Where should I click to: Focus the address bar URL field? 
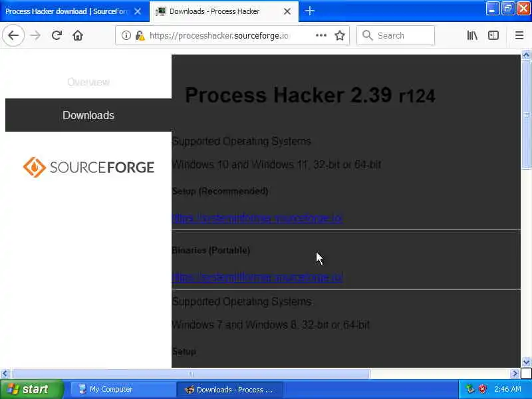(219, 35)
